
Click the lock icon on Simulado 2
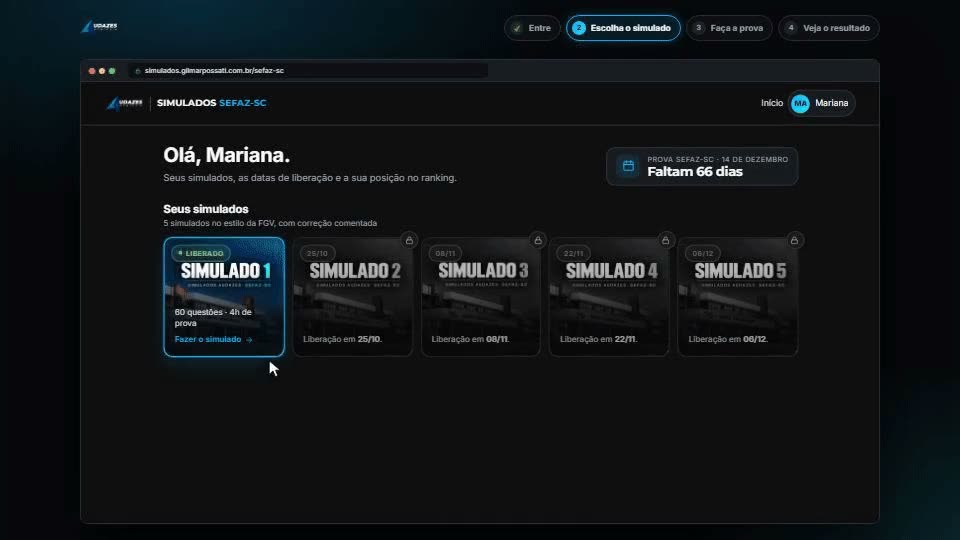pos(410,241)
